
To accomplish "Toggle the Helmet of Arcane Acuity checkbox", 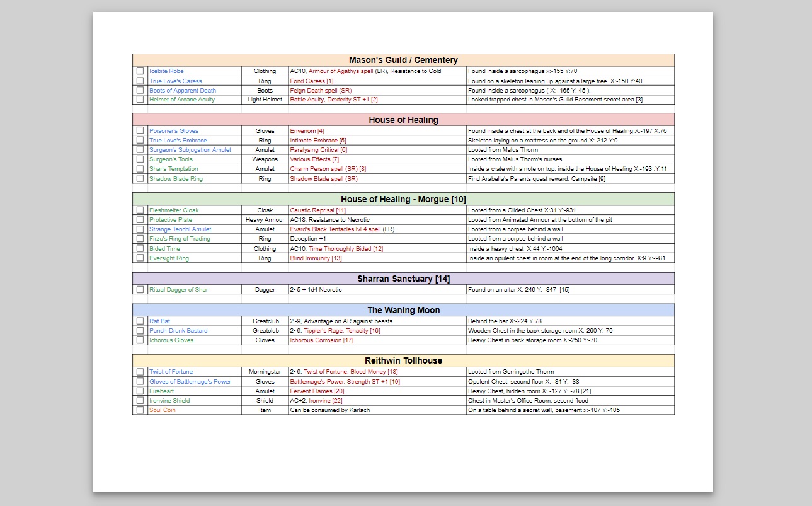I will (x=140, y=100).
